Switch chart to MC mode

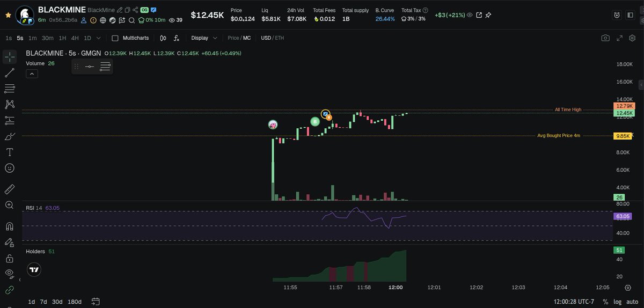coord(247,38)
